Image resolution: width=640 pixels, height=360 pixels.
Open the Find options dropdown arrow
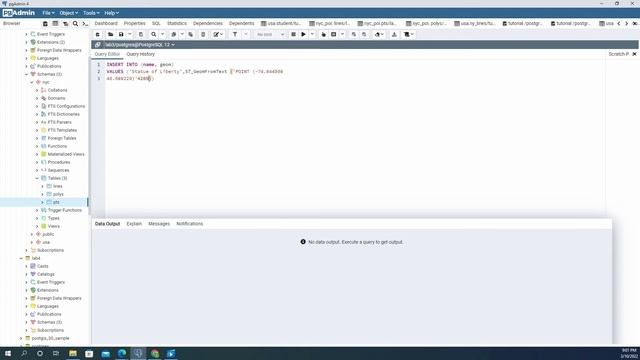click(x=162, y=35)
